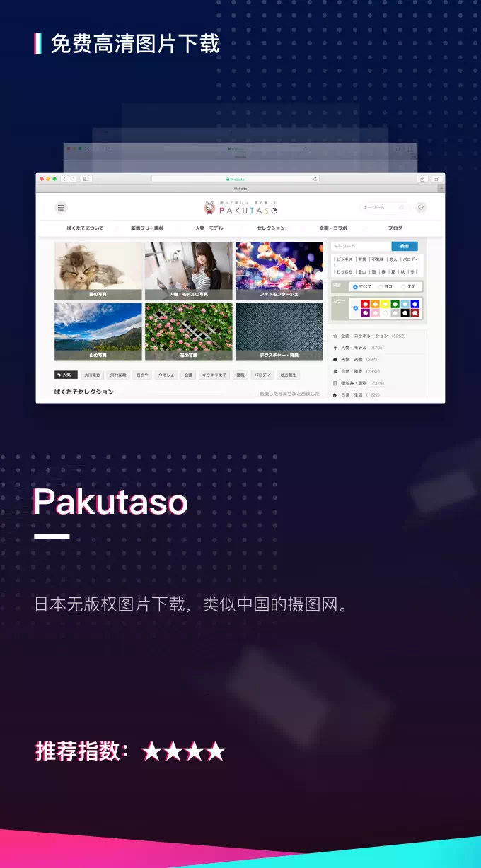The image size is (481, 868).
Task: Open the 人物・モデル navigation menu
Action: coord(209,228)
